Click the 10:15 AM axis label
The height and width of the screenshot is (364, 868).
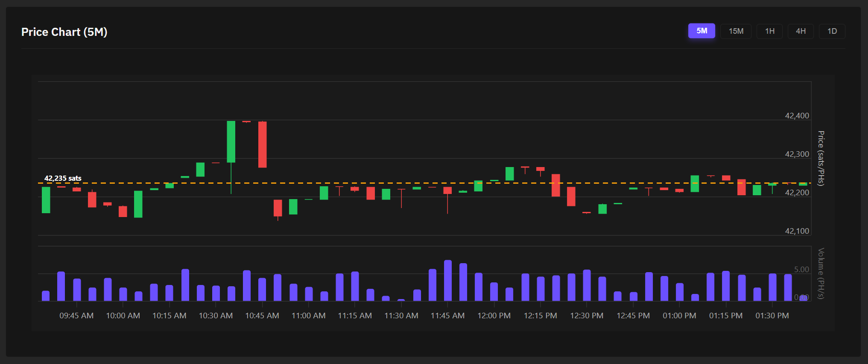point(170,316)
